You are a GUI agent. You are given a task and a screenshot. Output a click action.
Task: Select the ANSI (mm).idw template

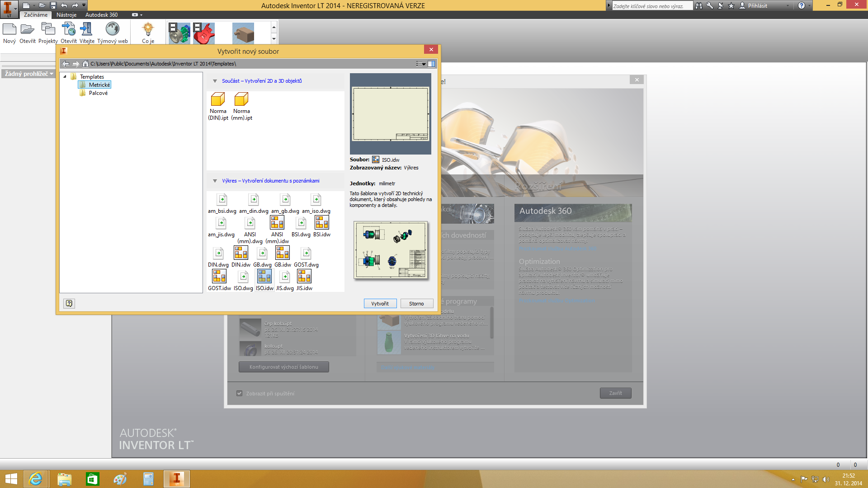(277, 230)
